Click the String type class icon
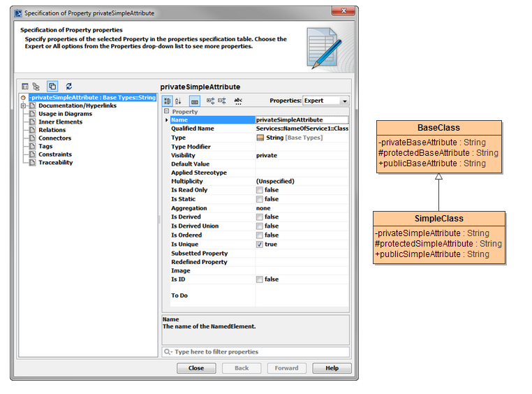The height and width of the screenshot is (394, 532). 260,138
